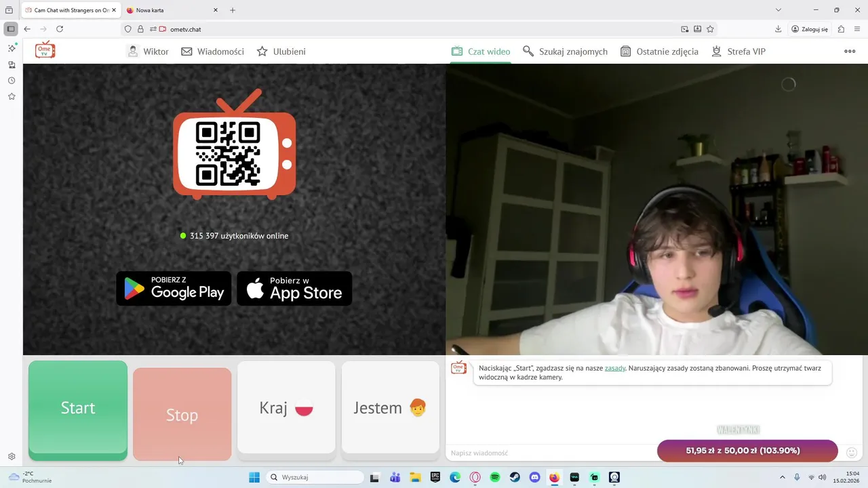Open the emoji picker smiley icon
The width and height of the screenshot is (868, 488).
click(x=852, y=452)
